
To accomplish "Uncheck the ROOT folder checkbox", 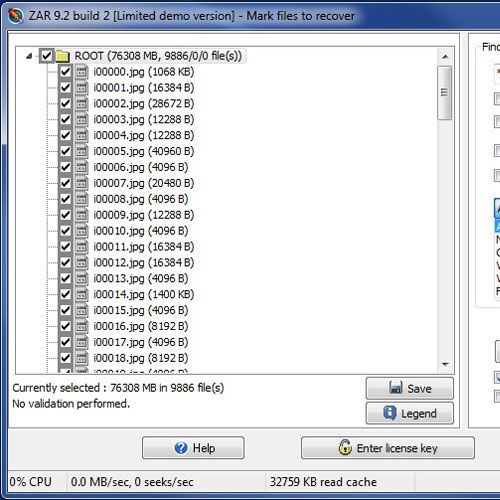I will tap(46, 56).
